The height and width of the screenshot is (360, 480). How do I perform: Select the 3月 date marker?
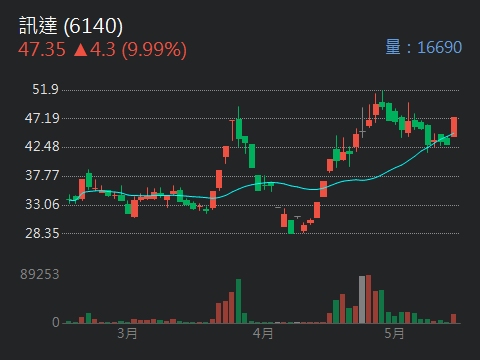(127, 333)
